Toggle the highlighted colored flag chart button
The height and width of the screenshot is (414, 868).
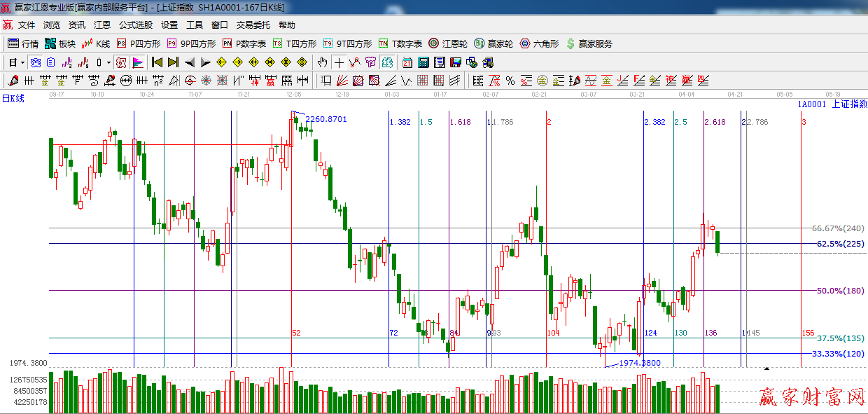(x=138, y=62)
